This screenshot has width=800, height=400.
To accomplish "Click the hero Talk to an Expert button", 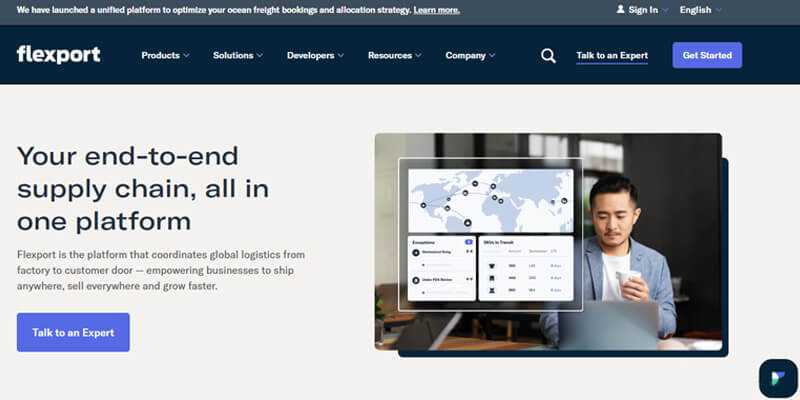I will click(x=73, y=332).
